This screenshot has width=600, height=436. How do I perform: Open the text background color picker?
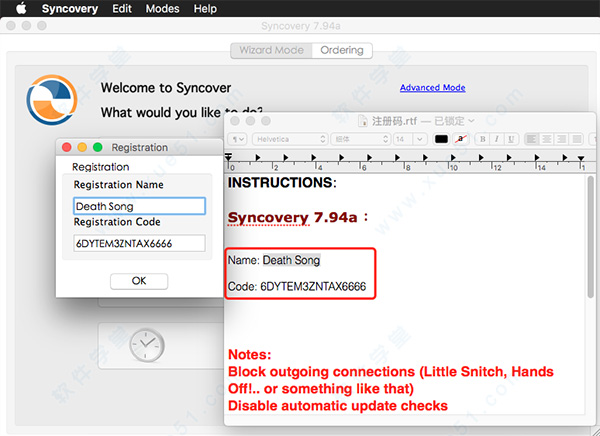click(x=461, y=139)
